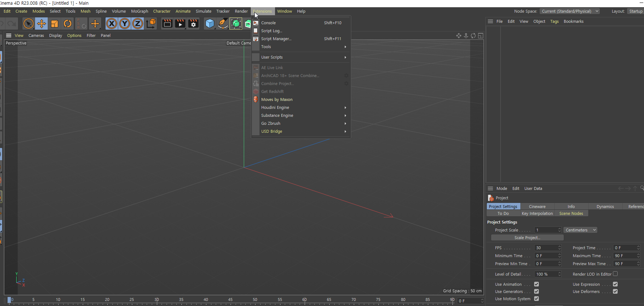
Task: Switch to Dynamics tab
Action: coord(605,207)
